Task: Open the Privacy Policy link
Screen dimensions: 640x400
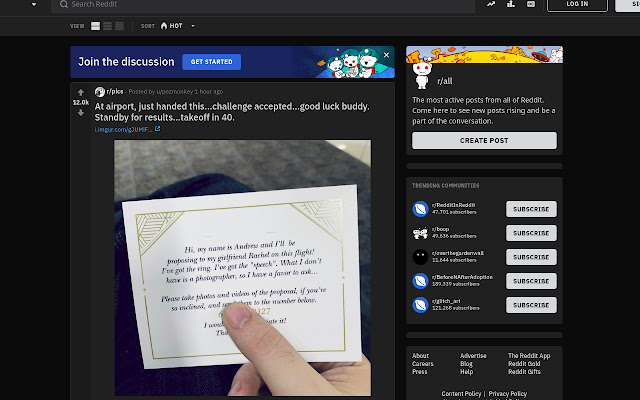Action: pos(508,394)
